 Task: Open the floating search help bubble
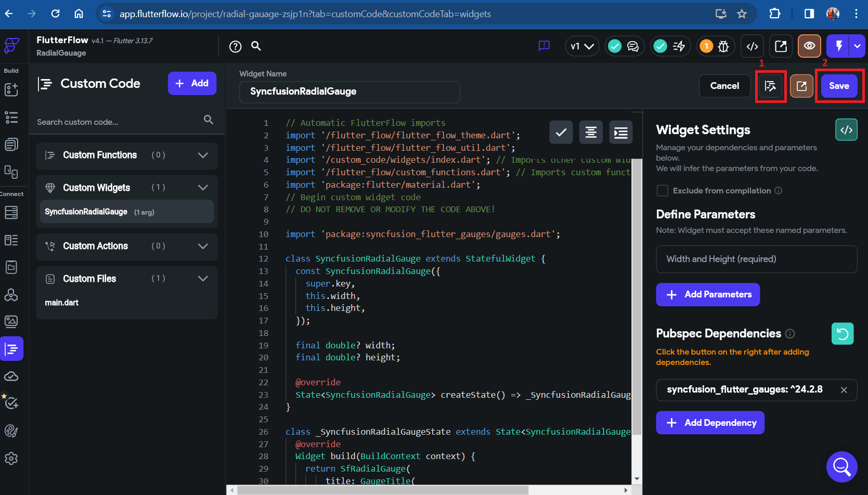tap(841, 467)
